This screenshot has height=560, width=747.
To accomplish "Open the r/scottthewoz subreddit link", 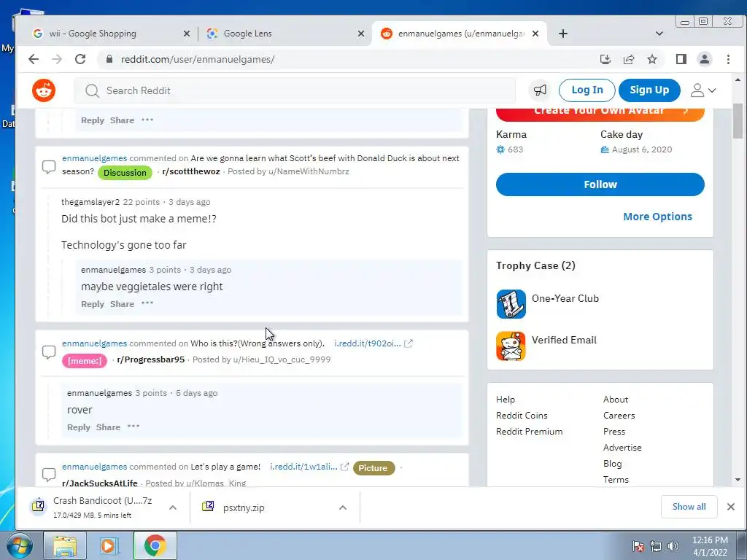I will point(191,171).
